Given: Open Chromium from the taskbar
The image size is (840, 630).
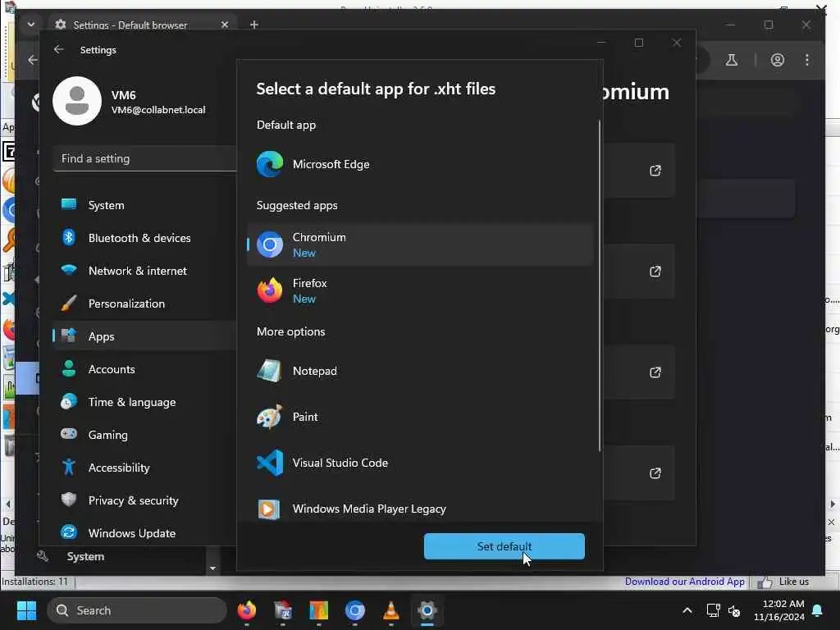Looking at the screenshot, I should coord(354,610).
